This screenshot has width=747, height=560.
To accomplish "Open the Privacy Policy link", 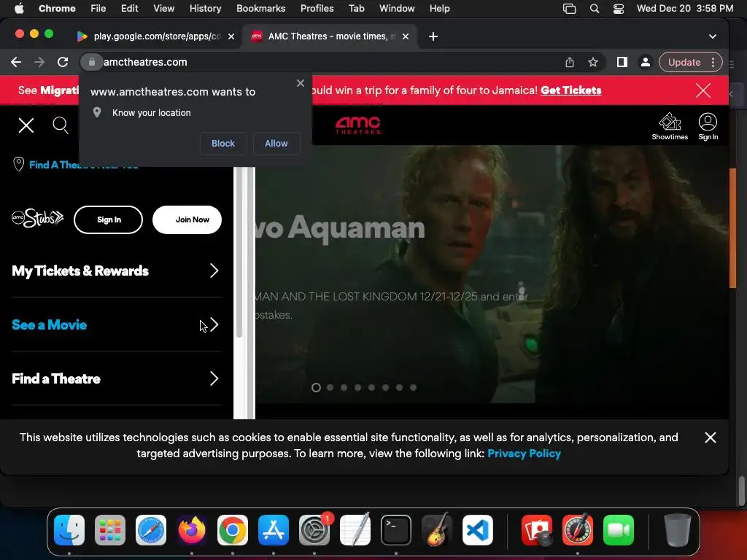I will pyautogui.click(x=524, y=454).
